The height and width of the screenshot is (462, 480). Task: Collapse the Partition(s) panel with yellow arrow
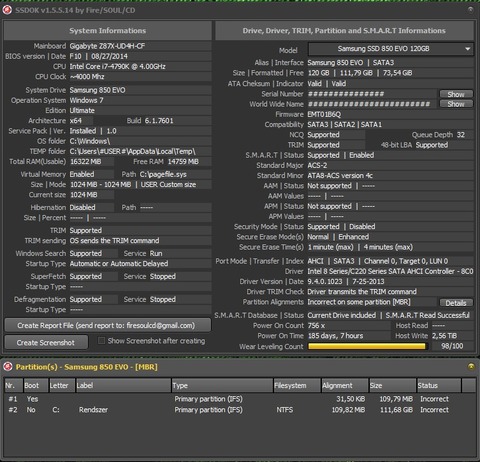(471, 367)
